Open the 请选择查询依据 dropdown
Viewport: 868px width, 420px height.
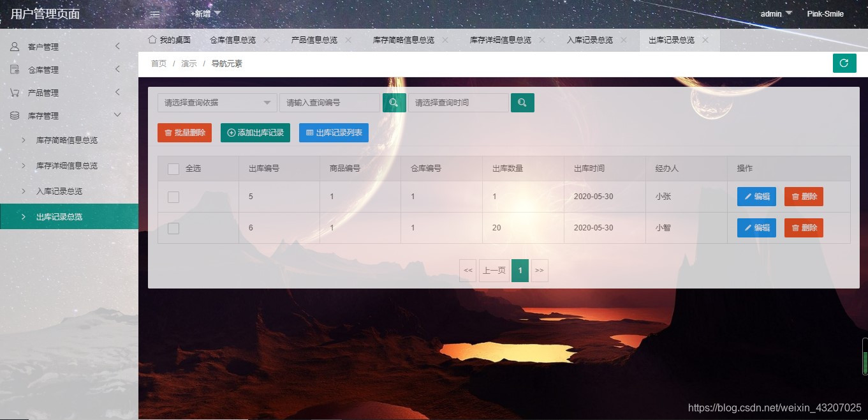pos(217,102)
